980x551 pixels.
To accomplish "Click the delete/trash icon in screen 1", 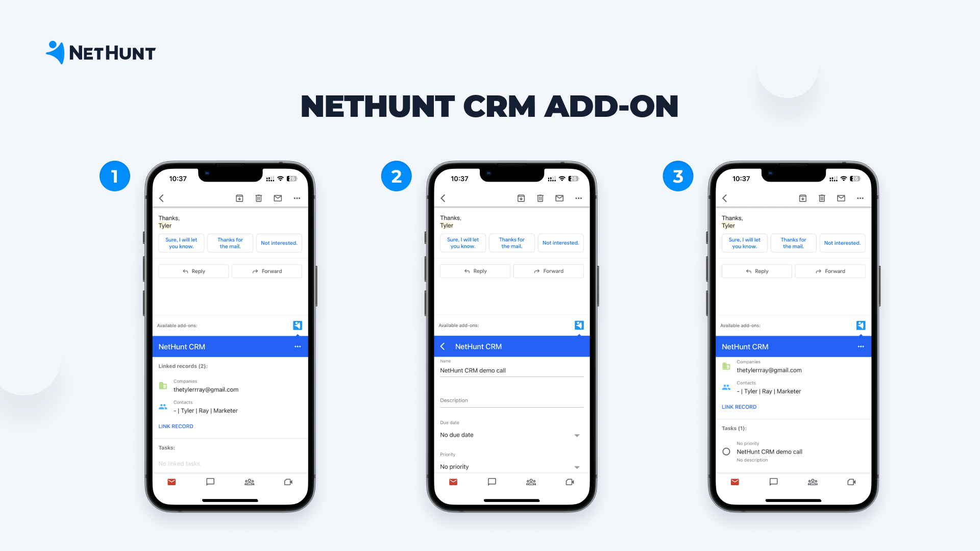I will 258,198.
